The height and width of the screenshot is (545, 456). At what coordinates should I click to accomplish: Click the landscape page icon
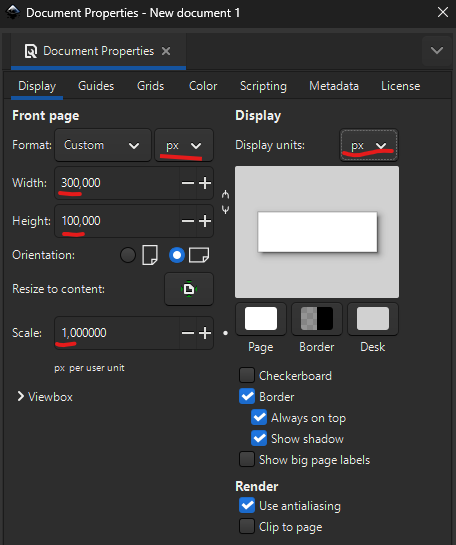pyautogui.click(x=199, y=255)
